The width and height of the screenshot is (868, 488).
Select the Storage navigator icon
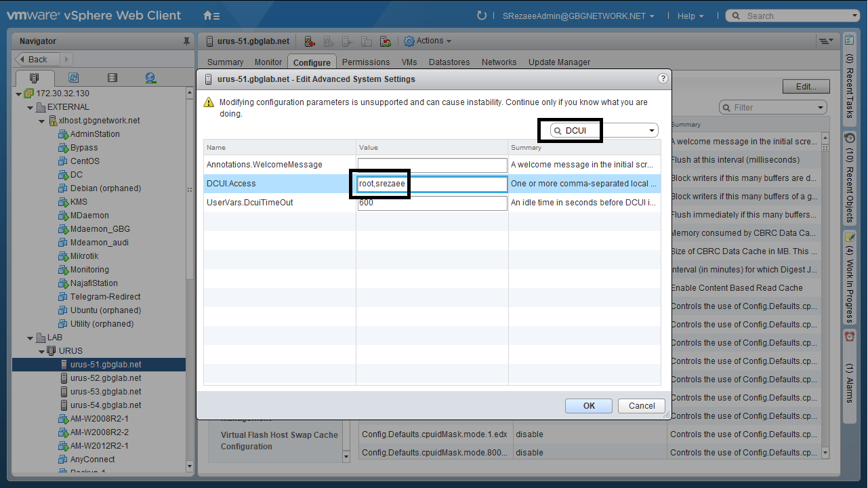(x=112, y=78)
